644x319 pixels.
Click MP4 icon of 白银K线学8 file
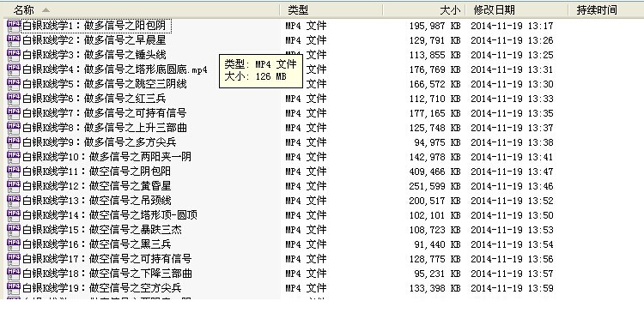pyautogui.click(x=14, y=128)
